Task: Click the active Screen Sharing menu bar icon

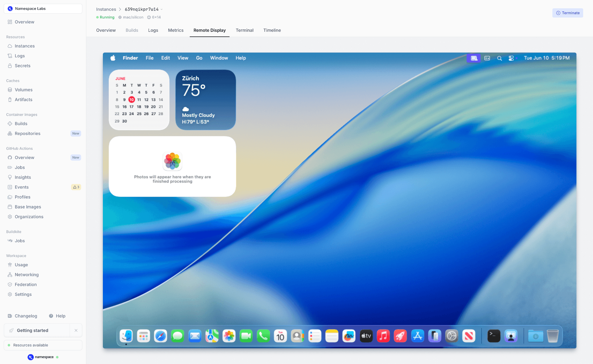Action: click(x=474, y=58)
